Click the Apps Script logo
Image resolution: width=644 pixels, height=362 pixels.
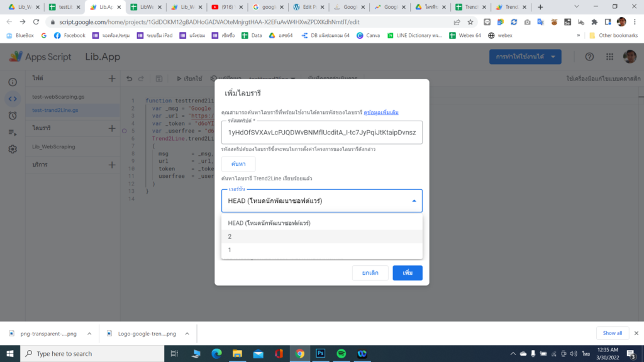(x=40, y=57)
